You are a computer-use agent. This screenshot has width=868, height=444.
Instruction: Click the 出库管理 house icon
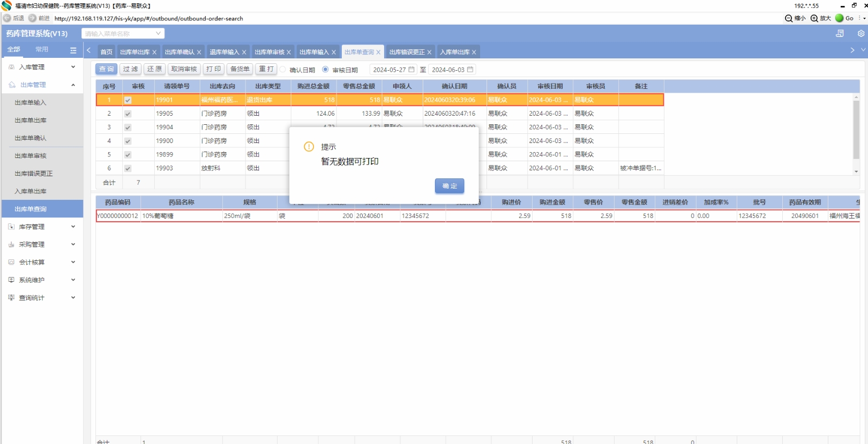[x=12, y=85]
